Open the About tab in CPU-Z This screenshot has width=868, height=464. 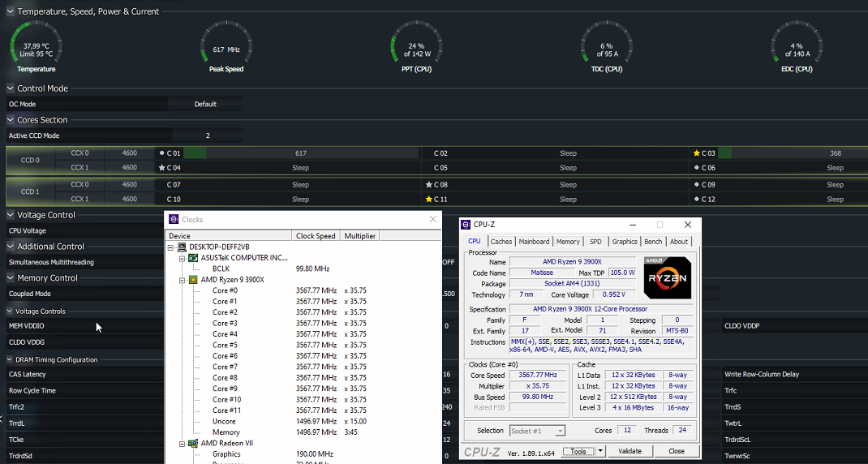tap(679, 242)
